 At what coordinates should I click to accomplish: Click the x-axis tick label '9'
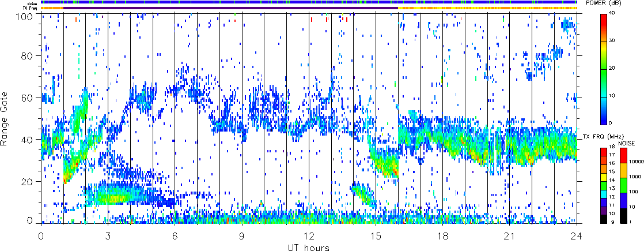[x=242, y=236]
